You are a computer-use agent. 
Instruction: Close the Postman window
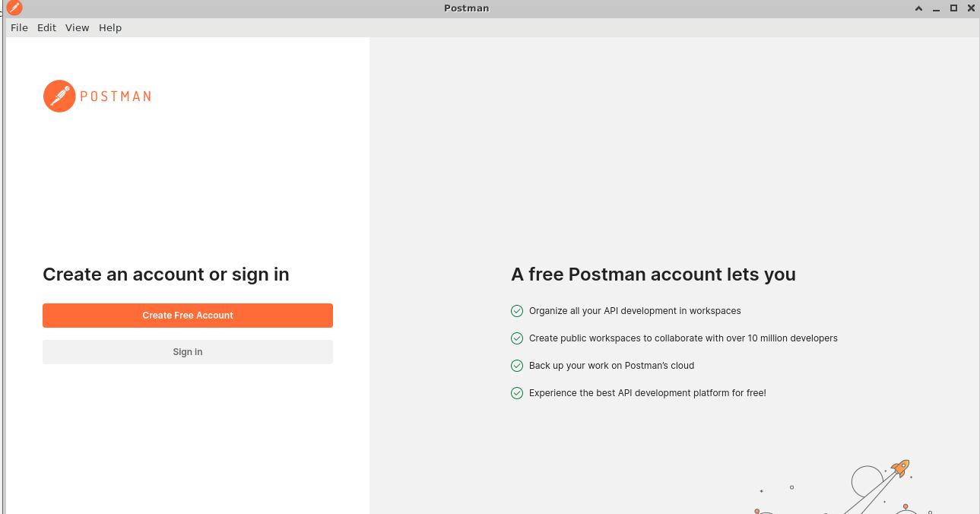(970, 8)
